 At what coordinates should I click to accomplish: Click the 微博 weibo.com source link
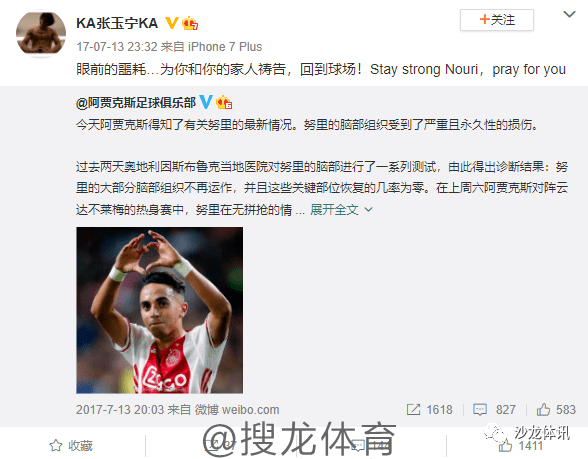(x=237, y=410)
